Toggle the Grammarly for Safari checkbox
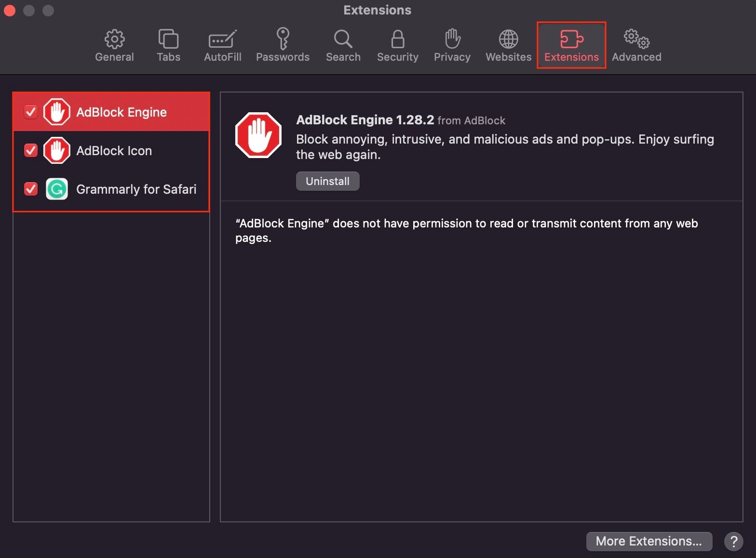This screenshot has height=558, width=756. point(31,189)
